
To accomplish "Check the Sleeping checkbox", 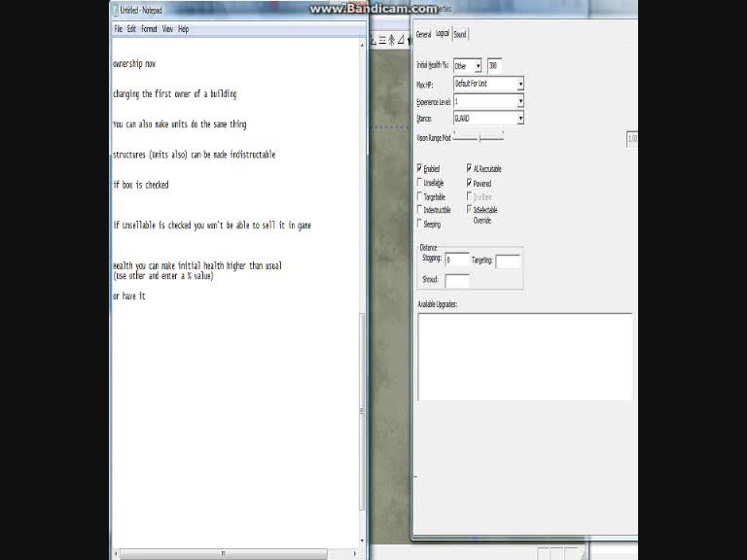I will pyautogui.click(x=420, y=224).
